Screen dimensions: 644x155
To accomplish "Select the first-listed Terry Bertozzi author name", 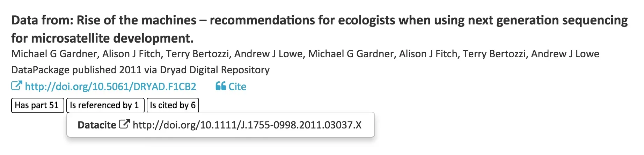I will tap(197, 54).
